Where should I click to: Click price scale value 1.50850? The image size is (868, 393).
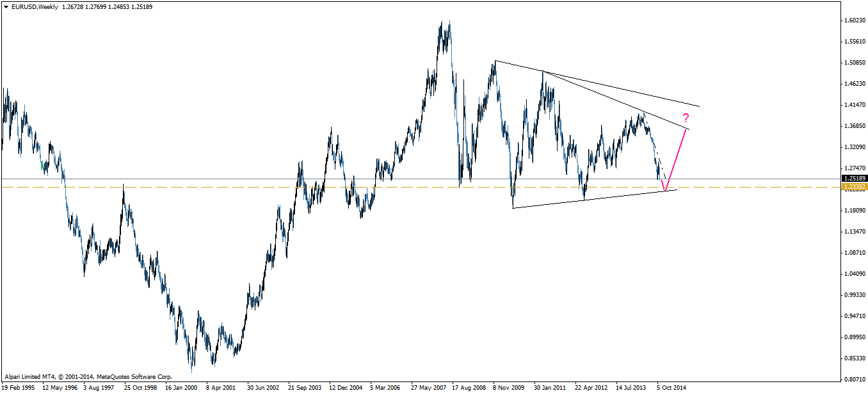pos(856,63)
